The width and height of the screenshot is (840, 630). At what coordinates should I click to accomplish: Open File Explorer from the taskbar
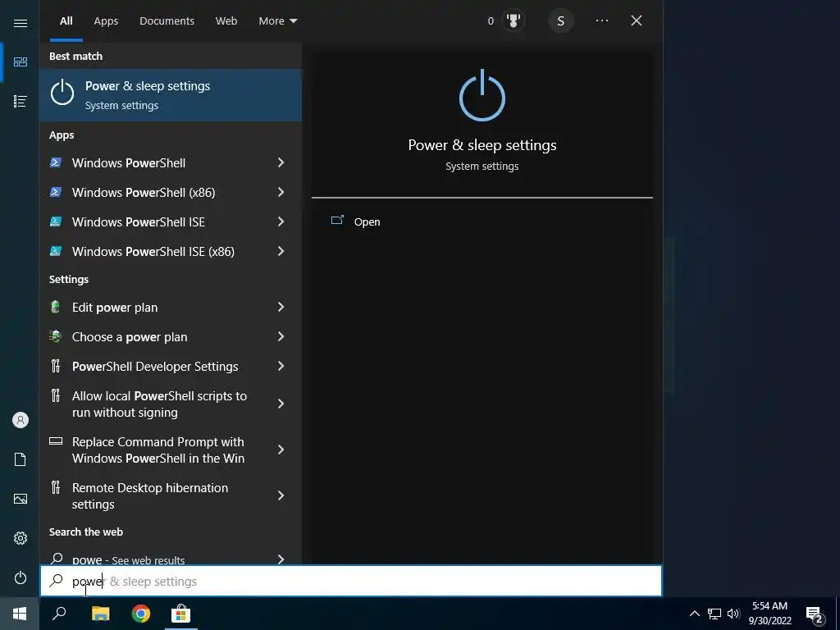point(100,614)
